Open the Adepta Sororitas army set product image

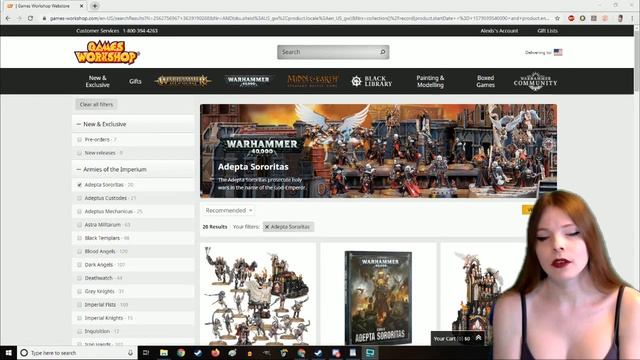[x=258, y=296]
